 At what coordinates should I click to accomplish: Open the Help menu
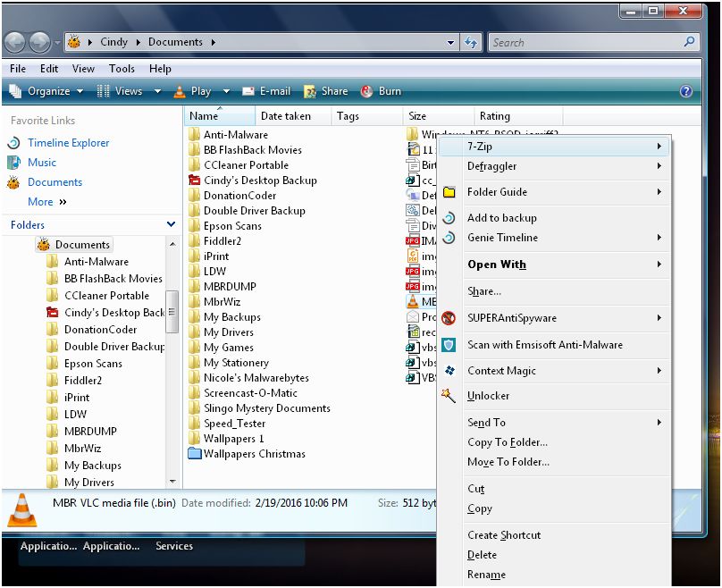point(160,69)
